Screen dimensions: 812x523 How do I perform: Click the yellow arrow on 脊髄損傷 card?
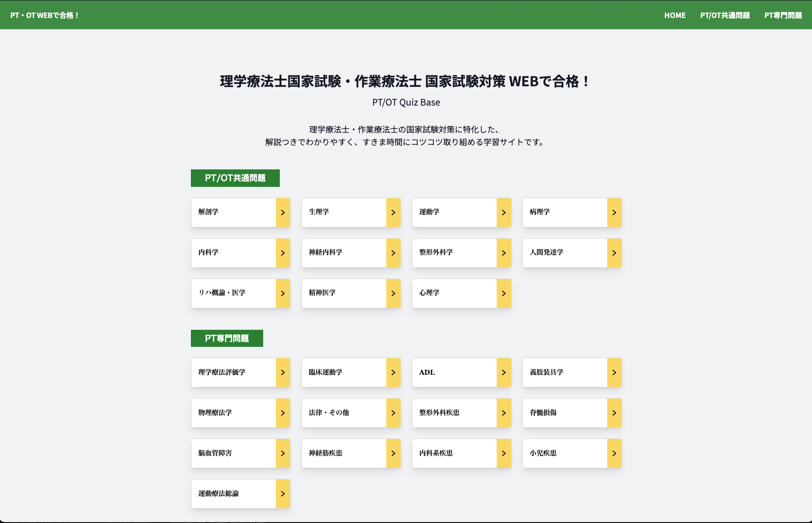(x=614, y=413)
